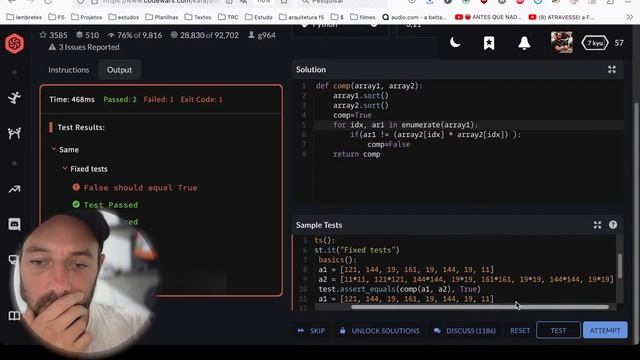Click the 7 kyu rank badge
This screenshot has width=640, height=360.
pos(595,43)
